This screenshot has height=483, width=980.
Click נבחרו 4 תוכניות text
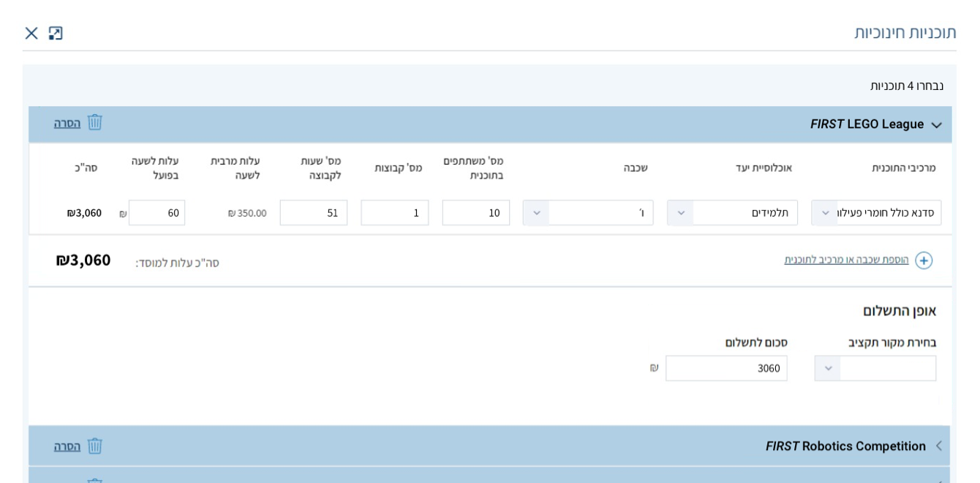pos(907,86)
